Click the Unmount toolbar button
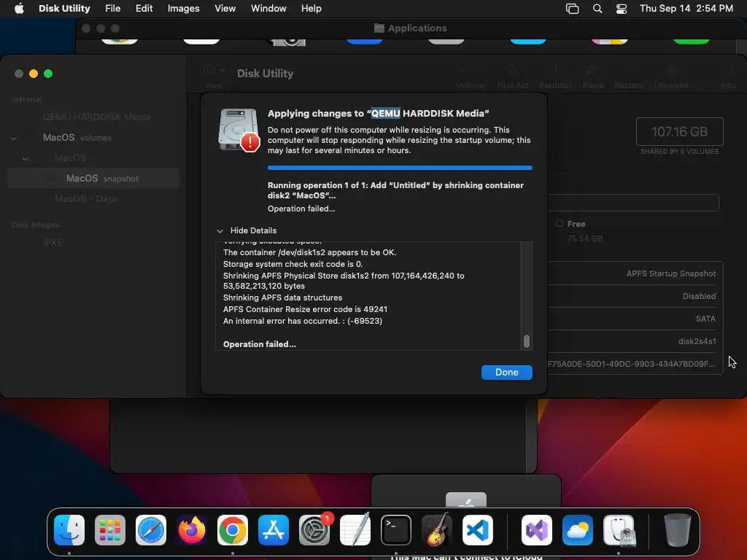747x560 pixels. (x=671, y=77)
